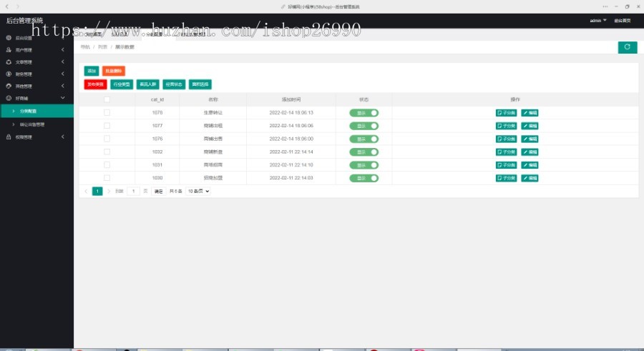The width and height of the screenshot is (644, 351).
Task: Click the green refresh icon button
Action: point(627,47)
